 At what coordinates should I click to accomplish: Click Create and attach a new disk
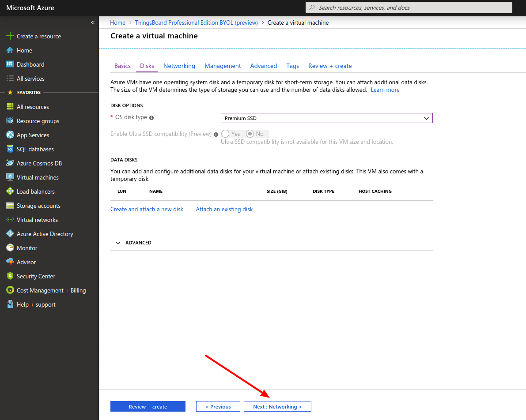[x=147, y=209]
